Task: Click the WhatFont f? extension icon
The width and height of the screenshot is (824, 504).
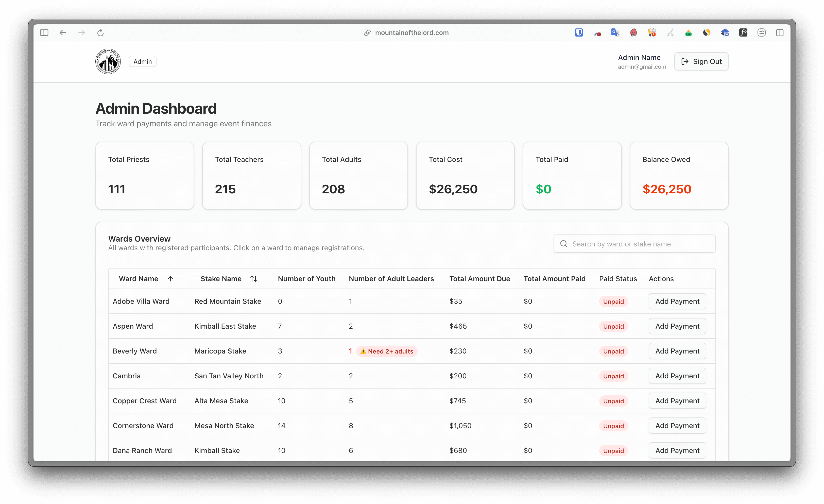Action: [743, 32]
